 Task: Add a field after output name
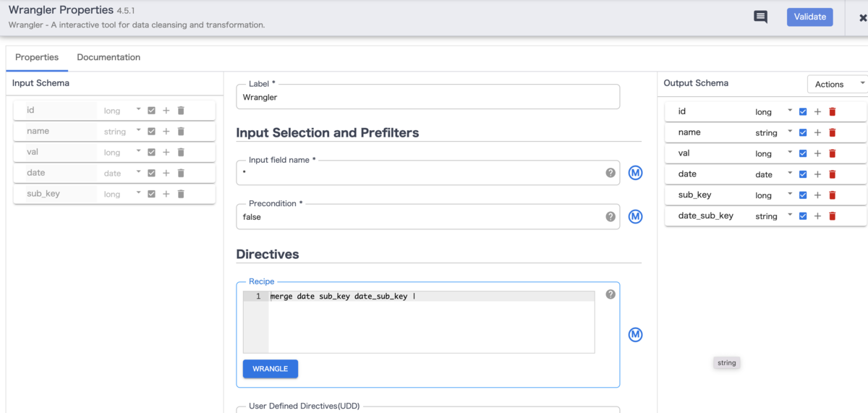point(817,133)
